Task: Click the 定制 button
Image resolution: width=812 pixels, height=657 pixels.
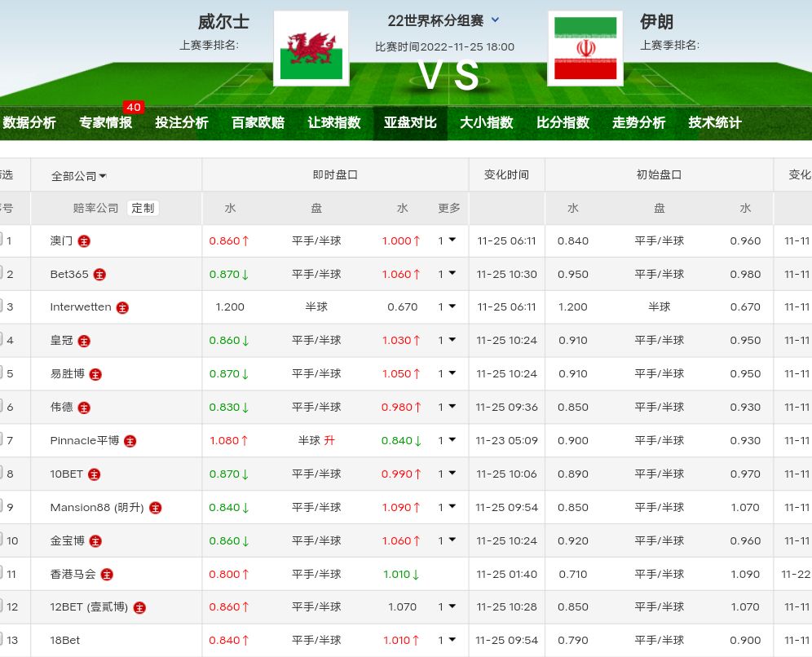Action: 143,208
